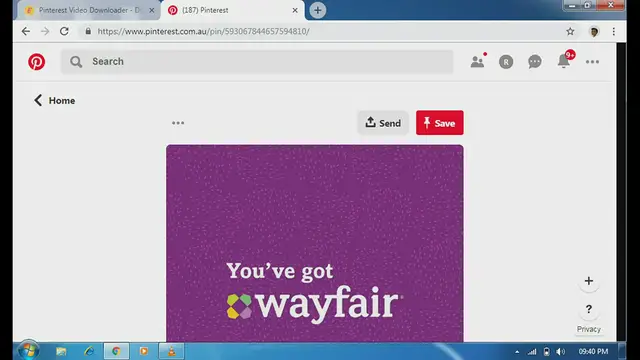The height and width of the screenshot is (360, 640).
Task: Click the Show desktop strip beside clock
Action: 622,351
